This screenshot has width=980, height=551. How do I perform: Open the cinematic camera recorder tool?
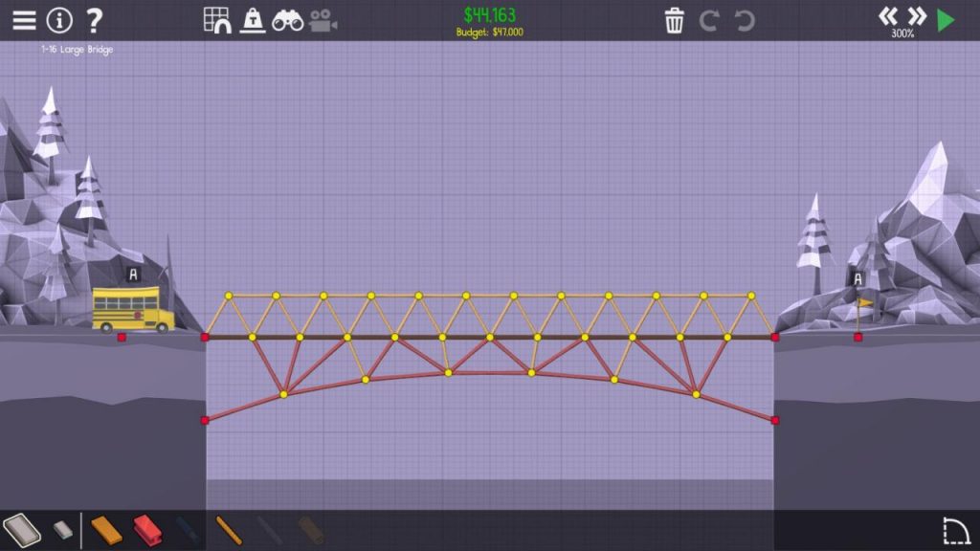click(x=325, y=21)
